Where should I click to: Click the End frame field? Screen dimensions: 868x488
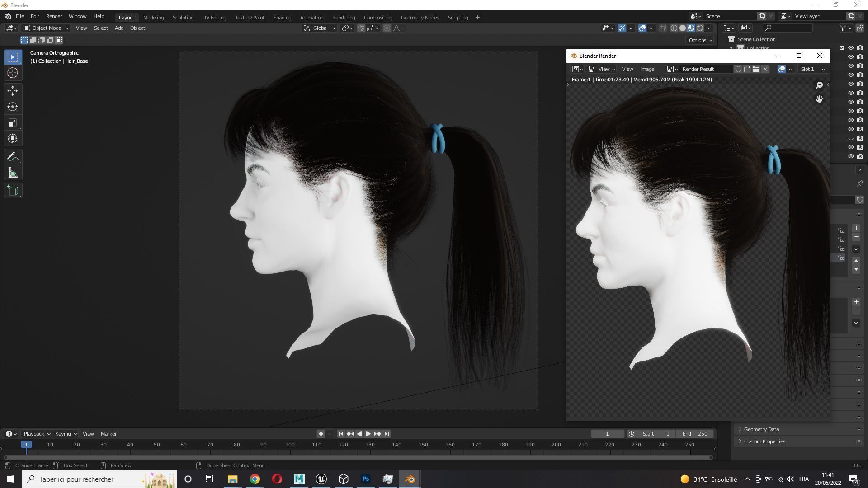(695, 434)
